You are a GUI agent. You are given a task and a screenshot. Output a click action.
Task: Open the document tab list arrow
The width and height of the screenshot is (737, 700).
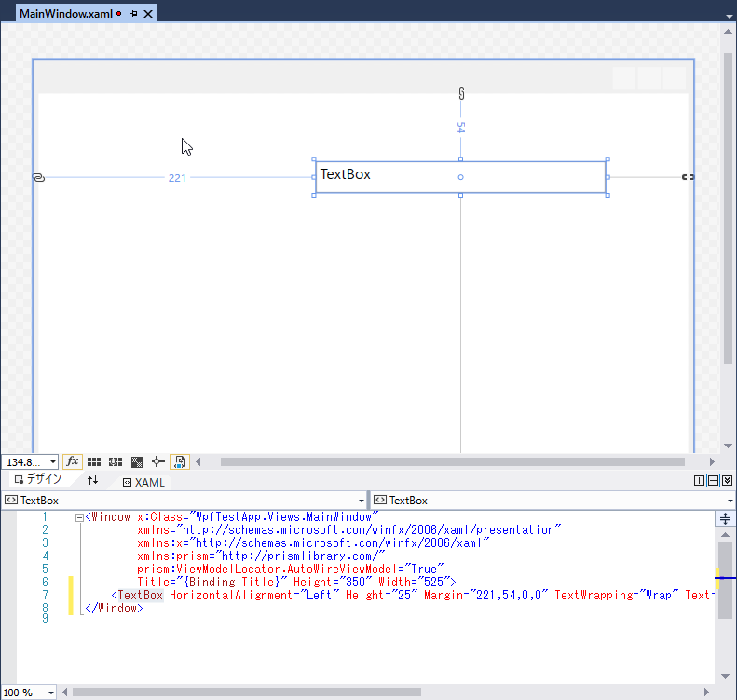coord(730,16)
